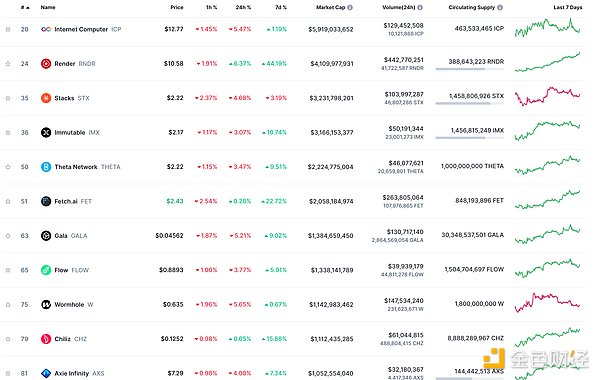Click the Immutable IMX coin logo
The width and height of the screenshot is (600, 380).
[46, 132]
